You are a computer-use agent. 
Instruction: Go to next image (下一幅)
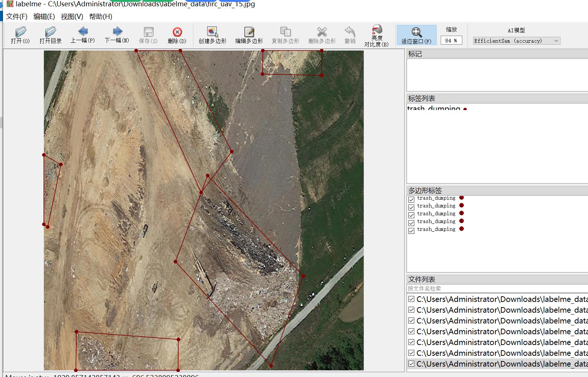(117, 35)
